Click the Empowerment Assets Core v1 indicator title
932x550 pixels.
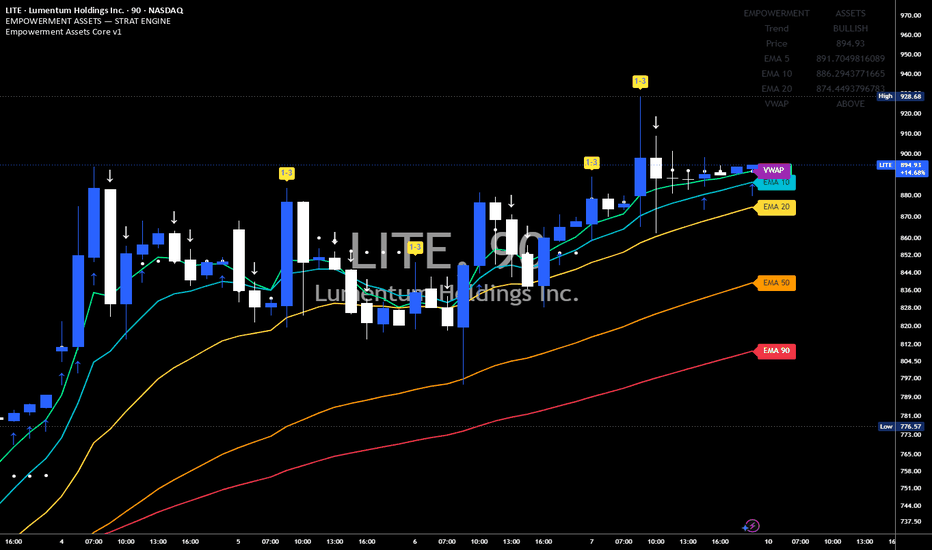point(63,32)
